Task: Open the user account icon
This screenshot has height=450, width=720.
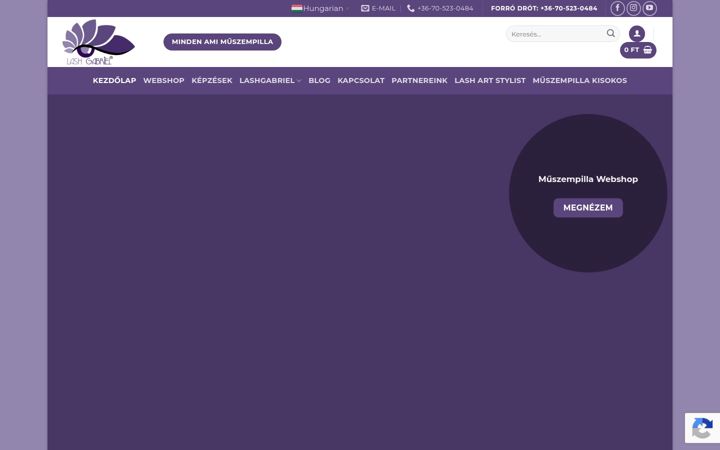Action: point(636,34)
